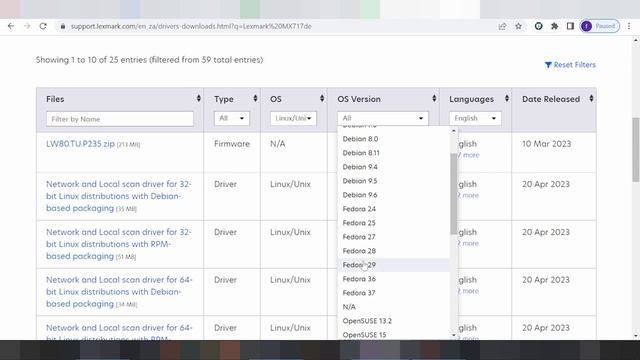640x360 pixels.
Task: Select the highlighted Fedora 29 option
Action: tap(393, 264)
